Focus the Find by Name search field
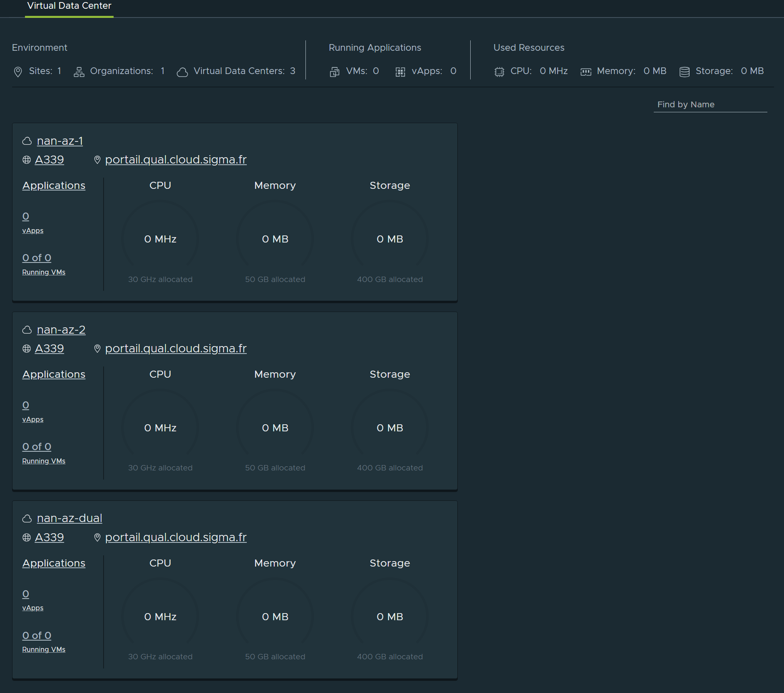Image resolution: width=784 pixels, height=693 pixels. [x=710, y=104]
